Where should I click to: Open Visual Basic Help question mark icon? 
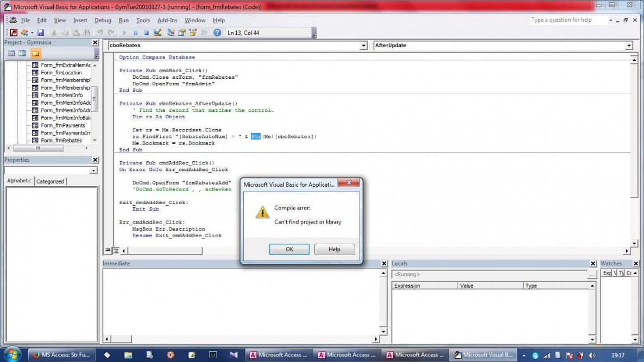click(x=217, y=33)
